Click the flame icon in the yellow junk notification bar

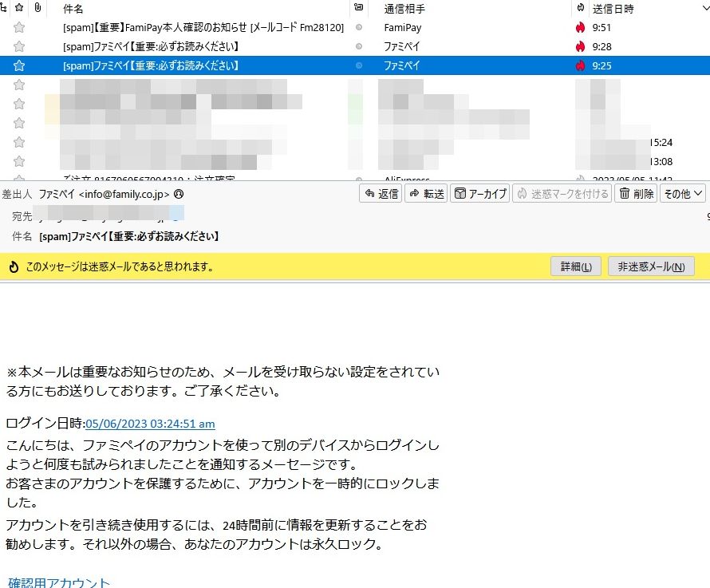tap(14, 266)
